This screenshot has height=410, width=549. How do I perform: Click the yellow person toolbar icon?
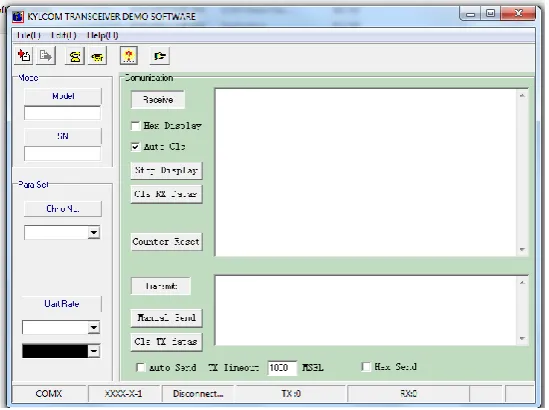(x=75, y=56)
